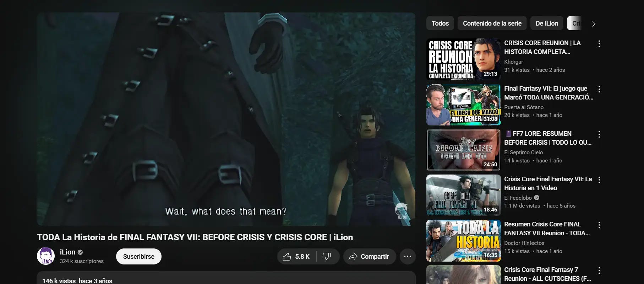Open title Final Fantasy VII: El juego que Marcó
The width and height of the screenshot is (644, 284).
tap(549, 93)
